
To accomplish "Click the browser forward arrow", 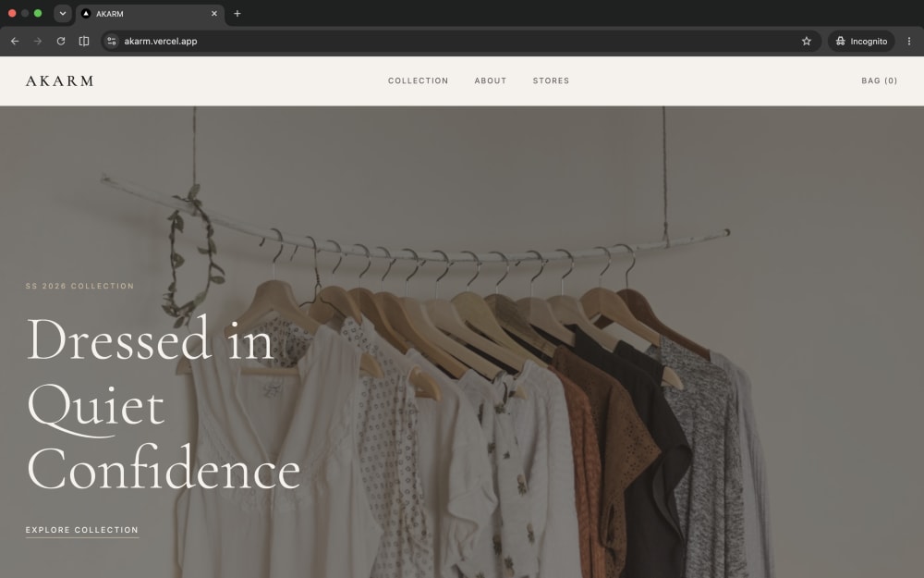I will (x=38, y=42).
